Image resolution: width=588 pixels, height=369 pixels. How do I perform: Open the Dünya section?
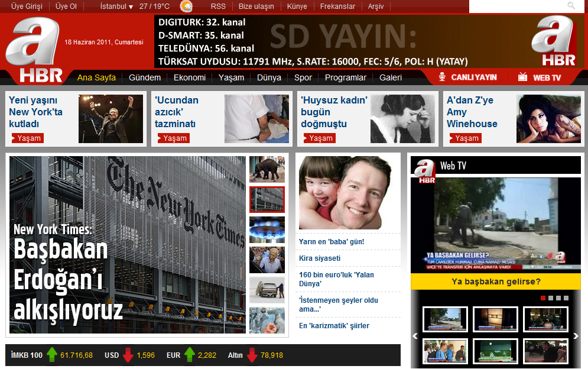(x=269, y=77)
